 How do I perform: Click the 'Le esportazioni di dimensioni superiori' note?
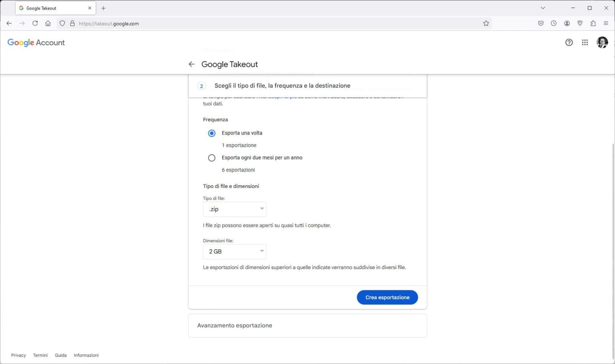coord(304,267)
